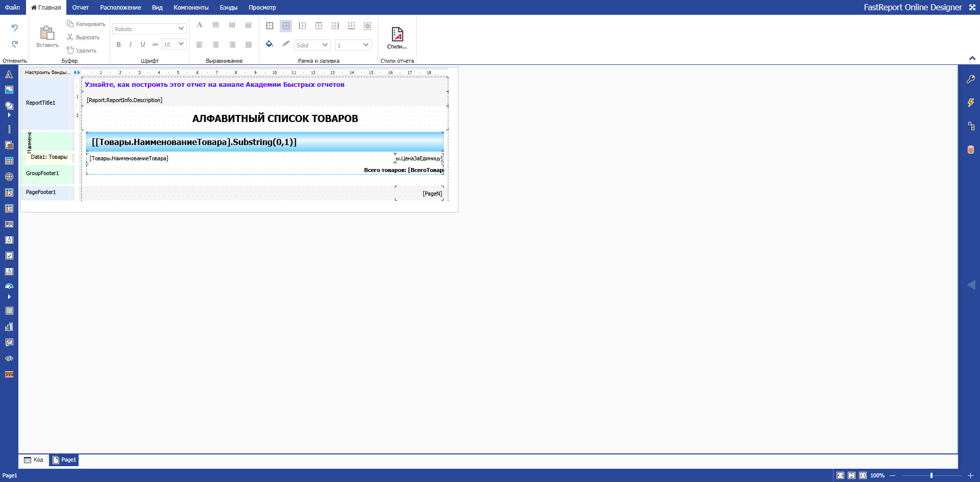Open the Events lightning panel

(x=971, y=103)
